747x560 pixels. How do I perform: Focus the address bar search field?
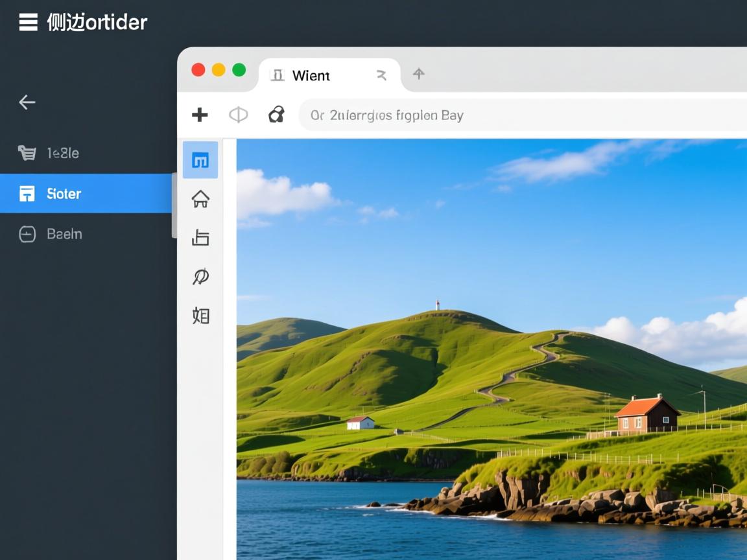click(x=519, y=115)
